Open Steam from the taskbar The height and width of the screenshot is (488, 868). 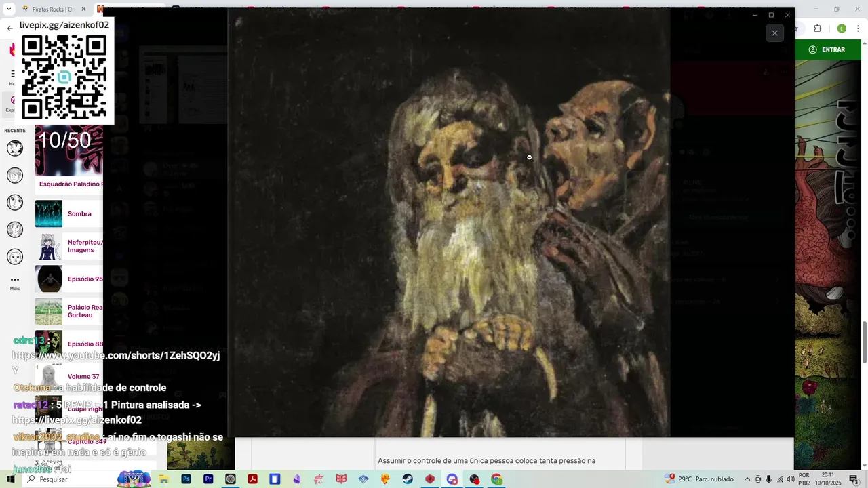click(x=408, y=479)
